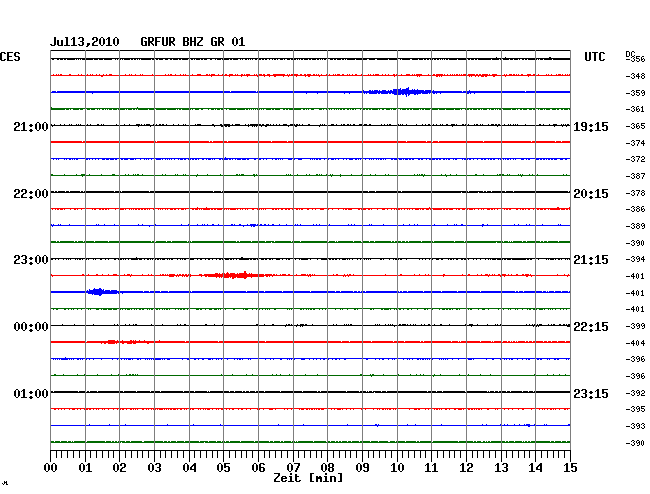Click the blue seismic burst between minutes 01 and 02

click(102, 292)
